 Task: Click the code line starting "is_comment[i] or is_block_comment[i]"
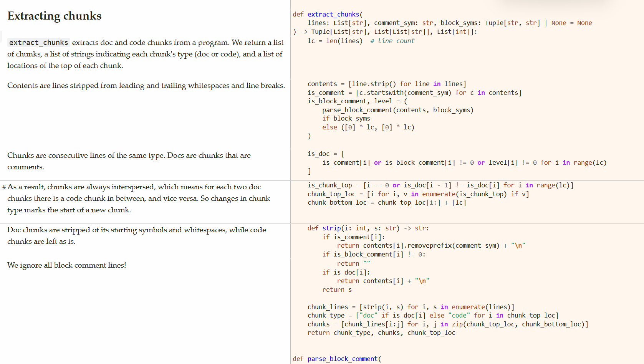coord(464,163)
